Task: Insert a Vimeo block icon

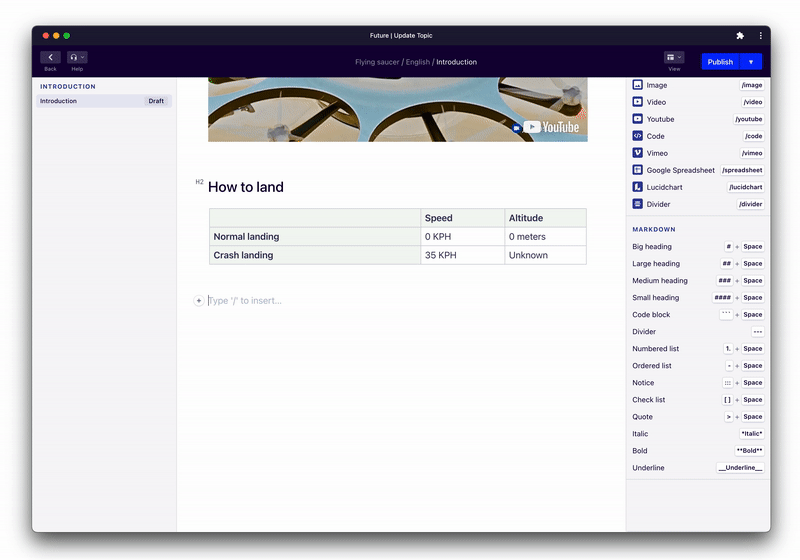Action: (x=637, y=153)
